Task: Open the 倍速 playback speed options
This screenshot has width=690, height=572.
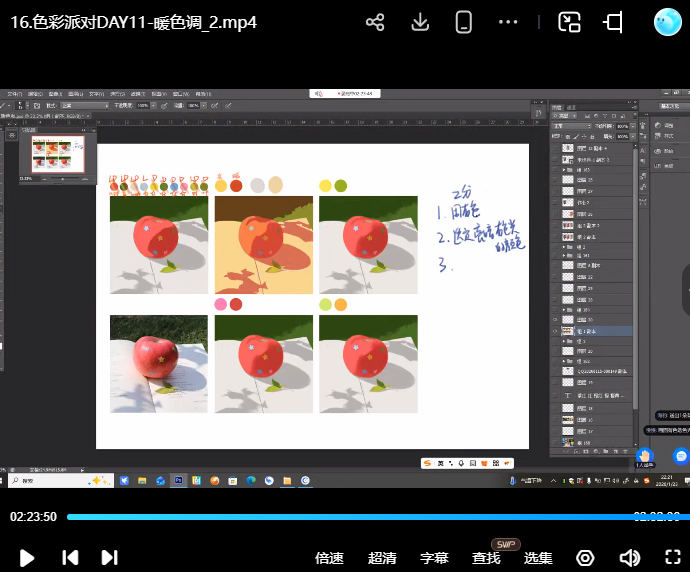Action: point(329,558)
